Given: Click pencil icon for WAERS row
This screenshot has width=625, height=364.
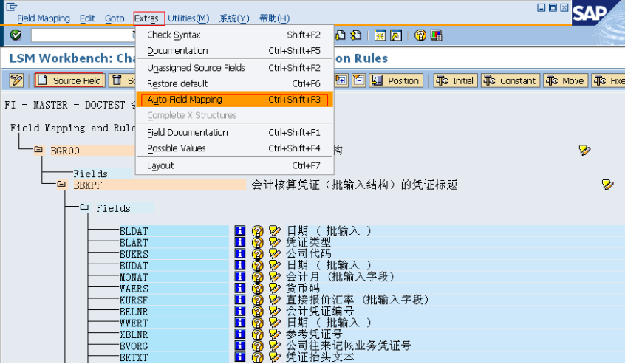Looking at the screenshot, I should (274, 289).
